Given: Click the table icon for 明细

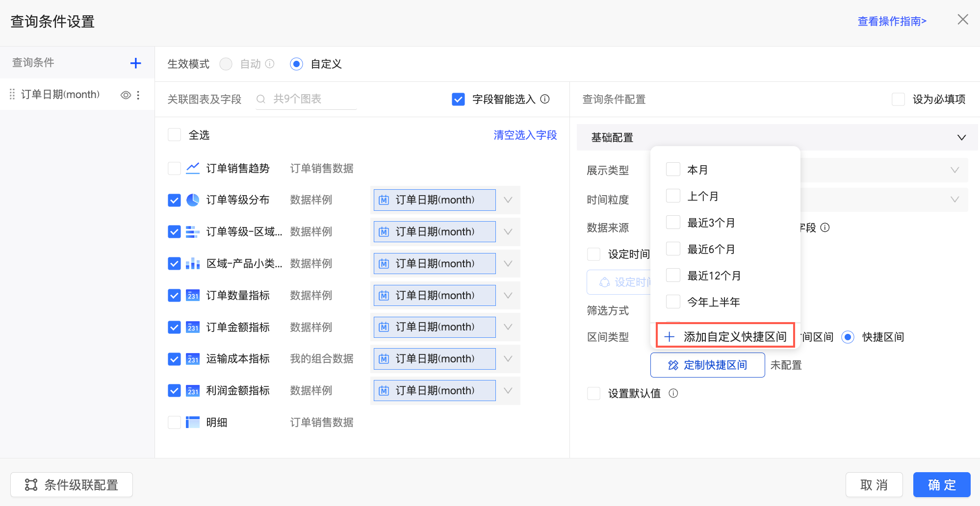Looking at the screenshot, I should coord(193,422).
